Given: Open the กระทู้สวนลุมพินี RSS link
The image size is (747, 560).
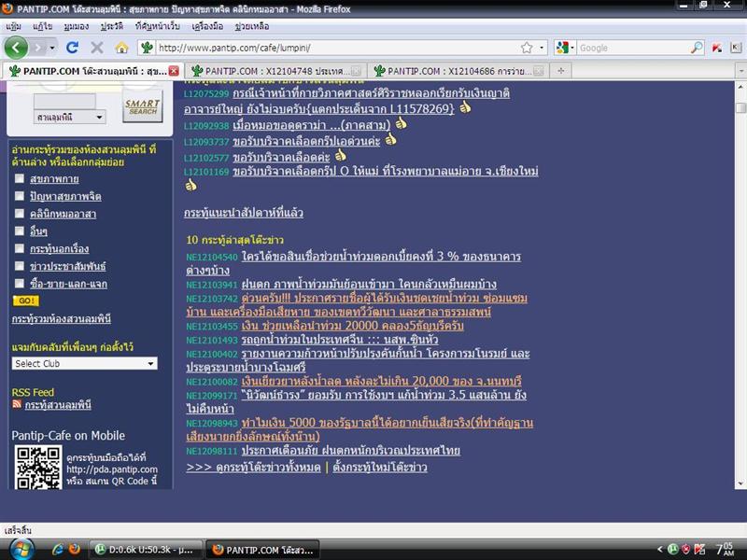Looking at the screenshot, I should 58,405.
